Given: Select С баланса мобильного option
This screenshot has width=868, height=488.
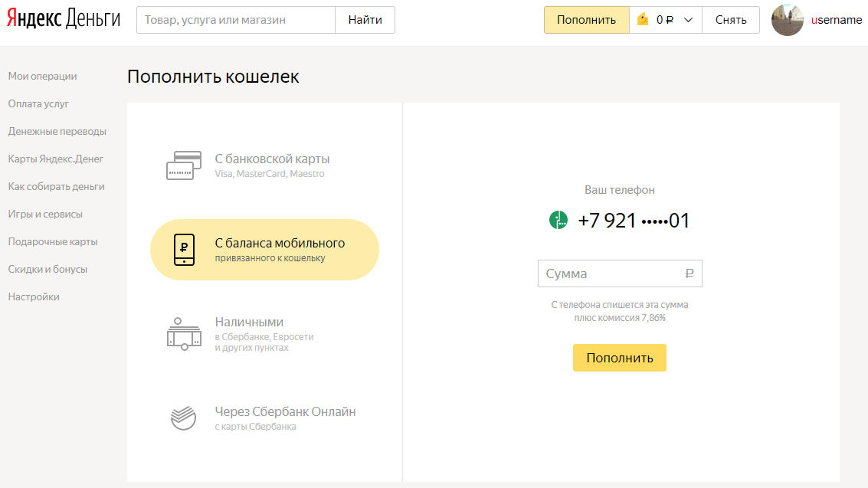Looking at the screenshot, I should [x=264, y=250].
